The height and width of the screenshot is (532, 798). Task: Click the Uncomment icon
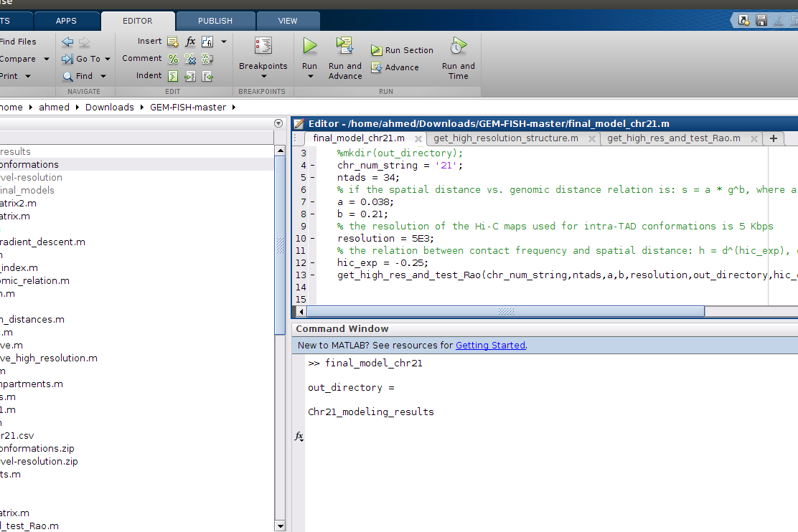click(190, 59)
